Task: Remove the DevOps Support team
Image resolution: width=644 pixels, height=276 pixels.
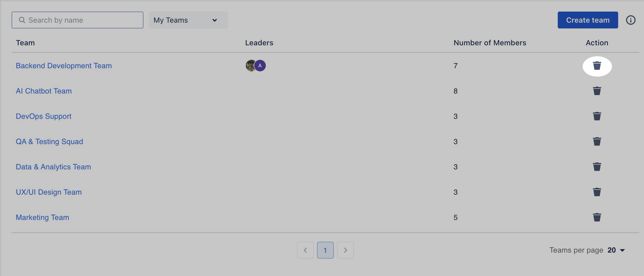Action: 597,116
